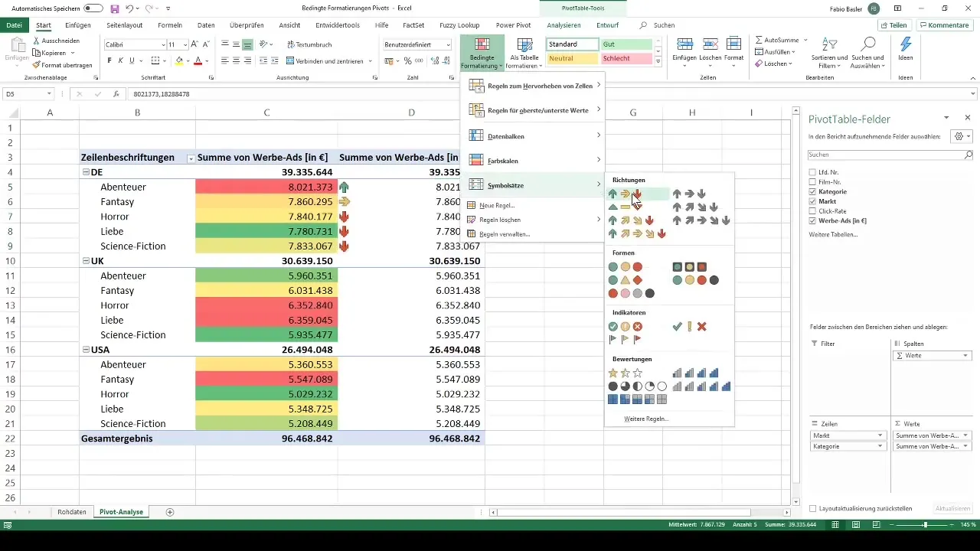Toggle italic formatting (K) in ribbon
This screenshot has width=980, height=551.
(121, 60)
